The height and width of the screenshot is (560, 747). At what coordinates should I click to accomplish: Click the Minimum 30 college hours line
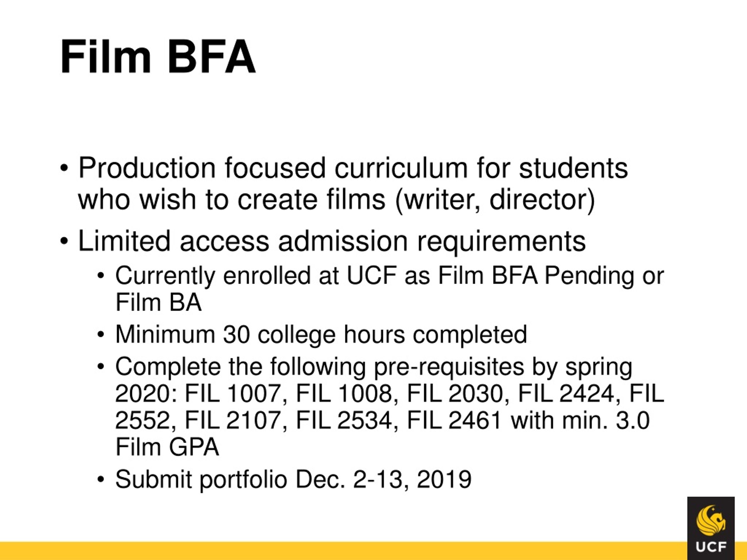[x=321, y=335]
